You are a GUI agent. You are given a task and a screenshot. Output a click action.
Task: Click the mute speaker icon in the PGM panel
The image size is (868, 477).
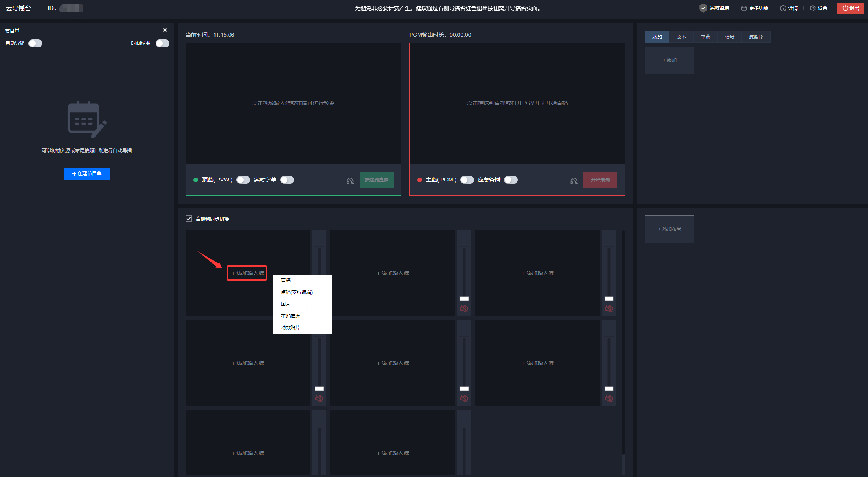[x=574, y=181]
